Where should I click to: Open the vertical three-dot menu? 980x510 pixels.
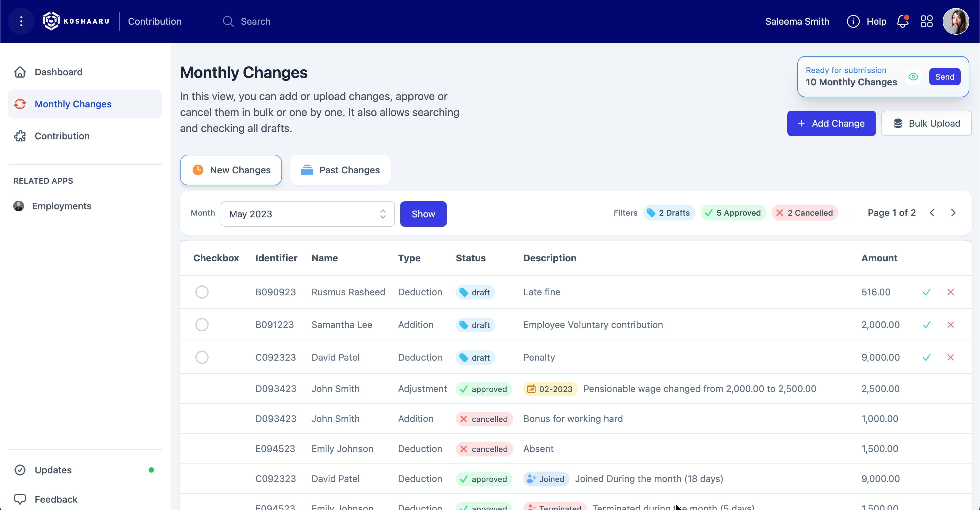[21, 21]
